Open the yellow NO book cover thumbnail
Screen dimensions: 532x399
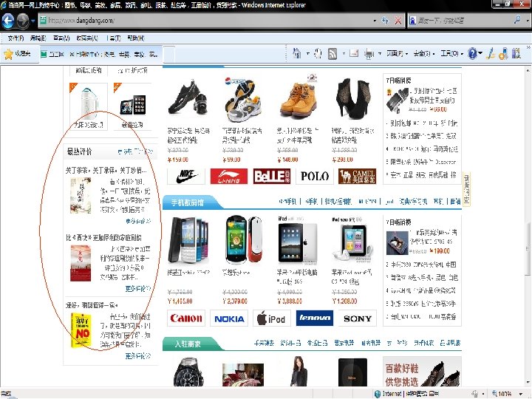click(x=81, y=330)
